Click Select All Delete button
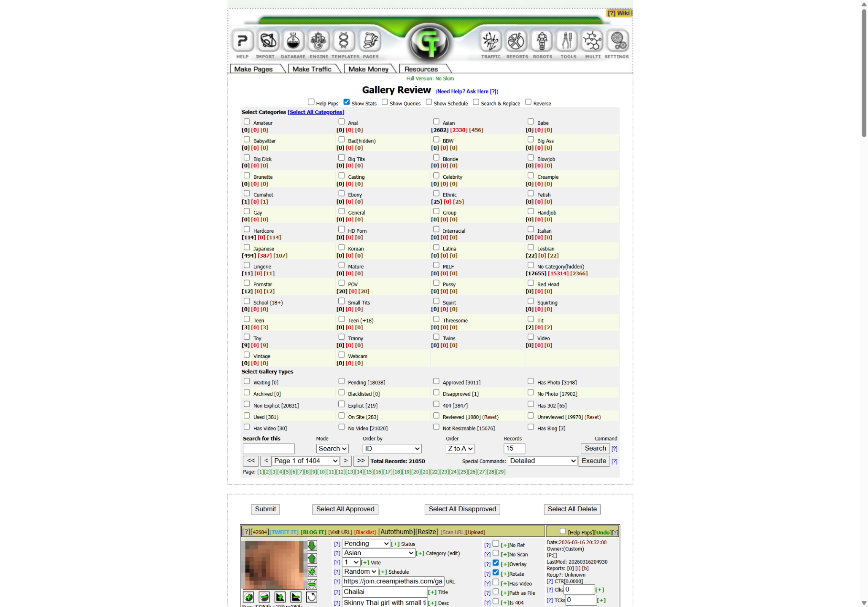 coord(572,509)
